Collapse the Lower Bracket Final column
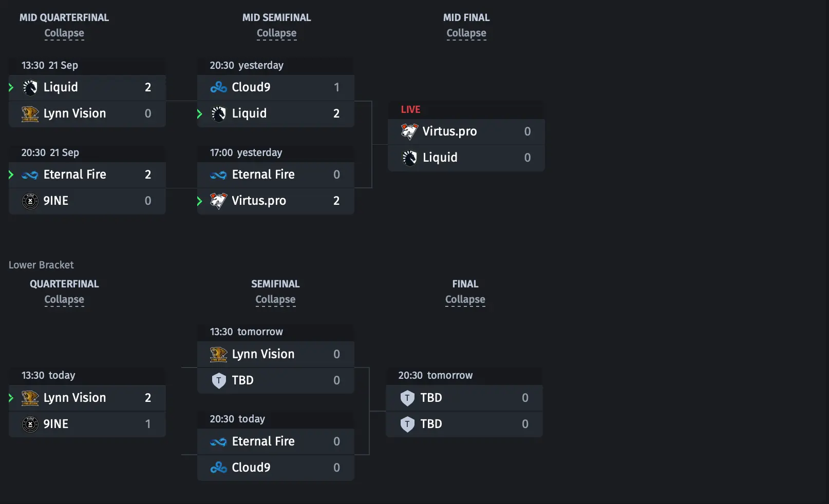Viewport: 829px width, 504px height. [x=465, y=300]
